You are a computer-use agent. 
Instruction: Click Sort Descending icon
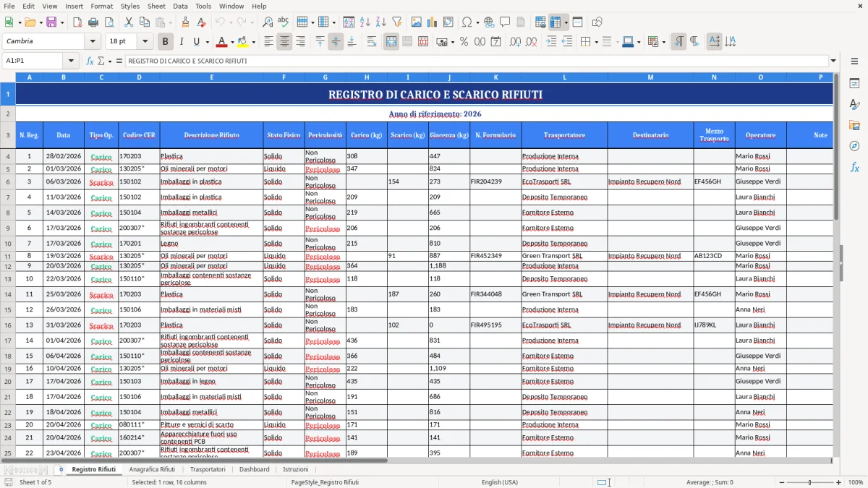[381, 22]
